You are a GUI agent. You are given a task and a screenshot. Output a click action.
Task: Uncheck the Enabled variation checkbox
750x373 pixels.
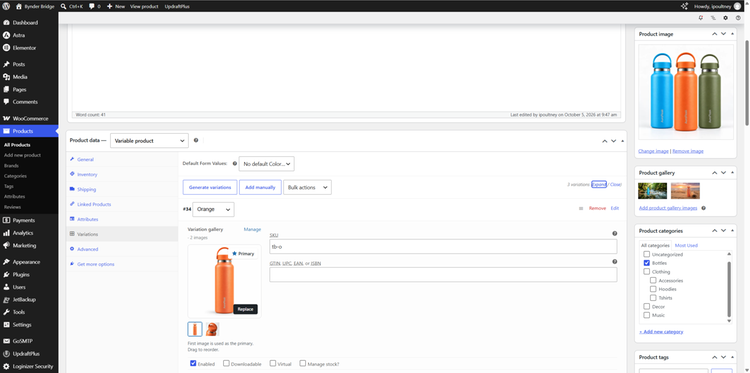[x=193, y=363]
